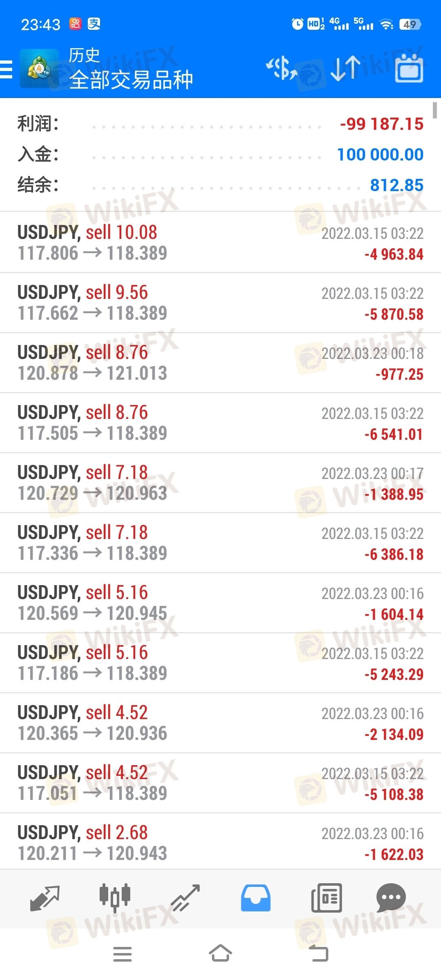Viewport: 441px width, 980px height.
Task: Click the history list scrollbar handle
Action: click(435, 110)
